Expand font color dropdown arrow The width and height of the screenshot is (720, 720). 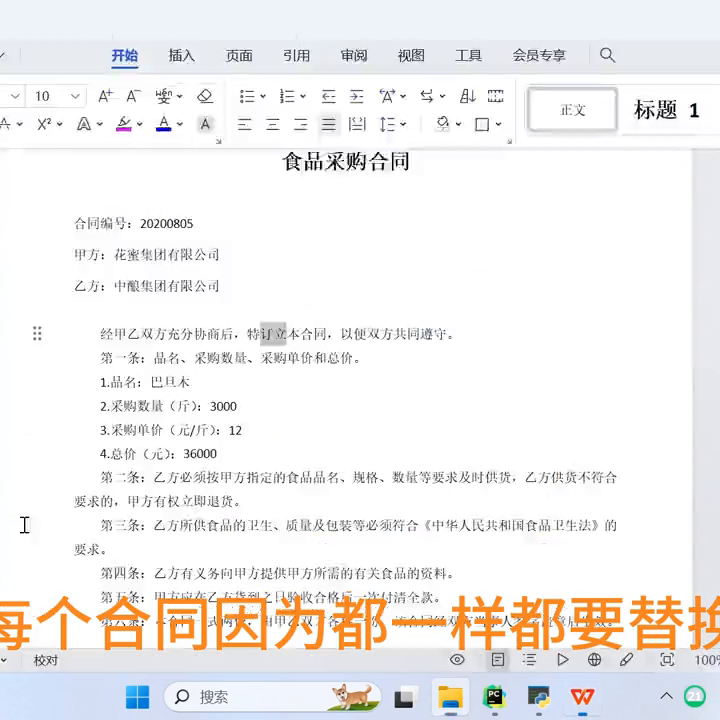click(x=180, y=124)
